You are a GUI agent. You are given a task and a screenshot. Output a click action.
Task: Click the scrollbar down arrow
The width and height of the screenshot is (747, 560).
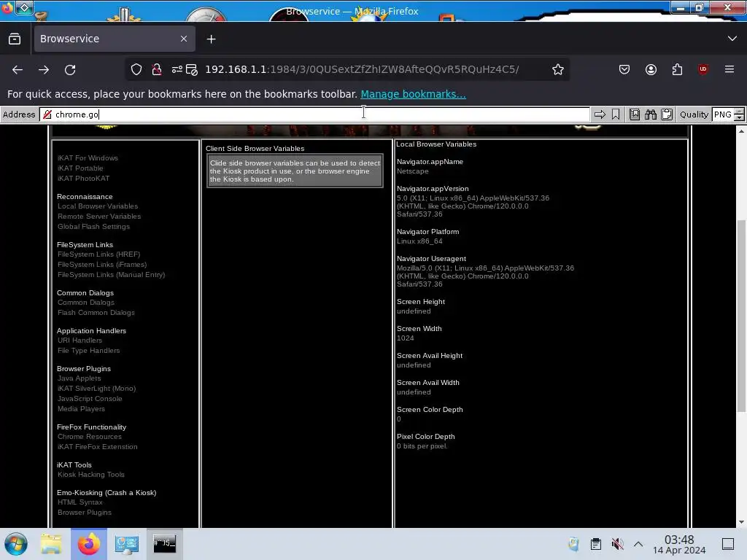(741, 522)
